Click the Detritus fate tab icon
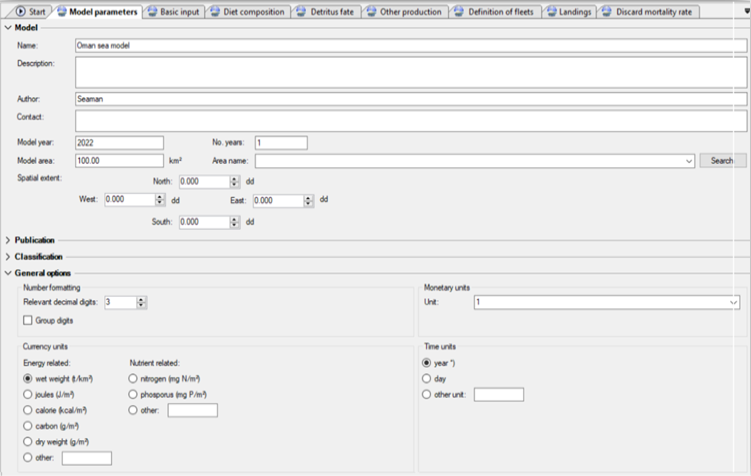The image size is (751, 476). (301, 11)
